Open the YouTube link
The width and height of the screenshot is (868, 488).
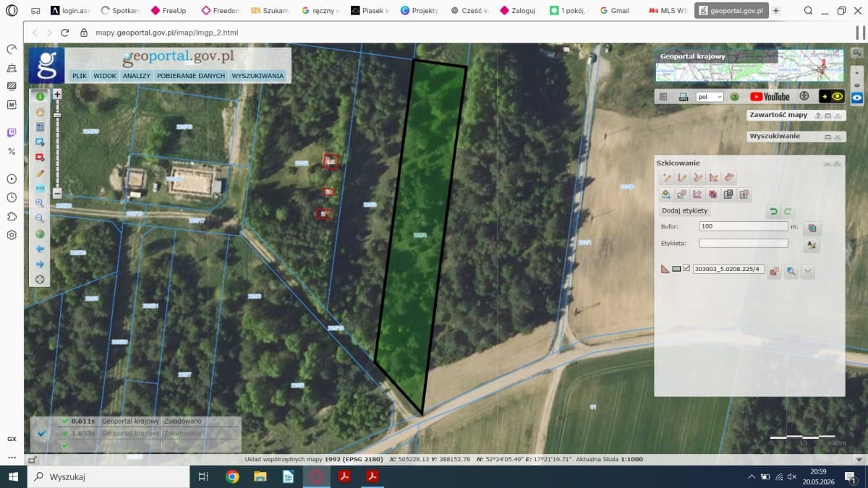pos(770,96)
